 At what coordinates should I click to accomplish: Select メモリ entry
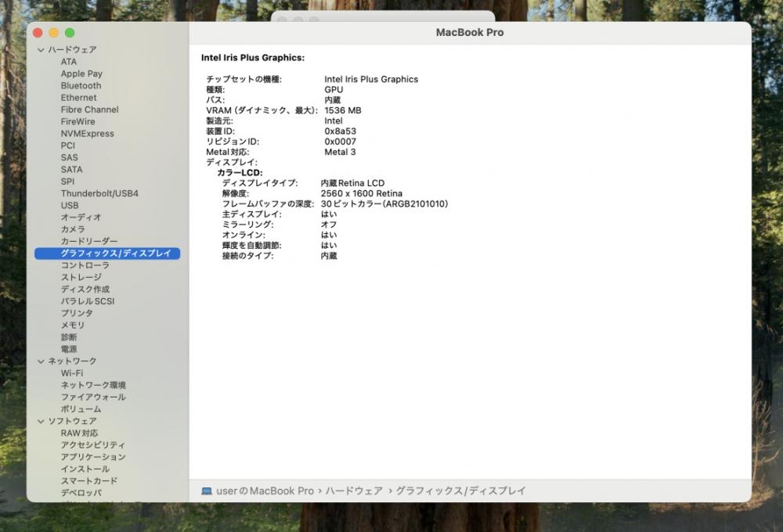[x=73, y=325]
